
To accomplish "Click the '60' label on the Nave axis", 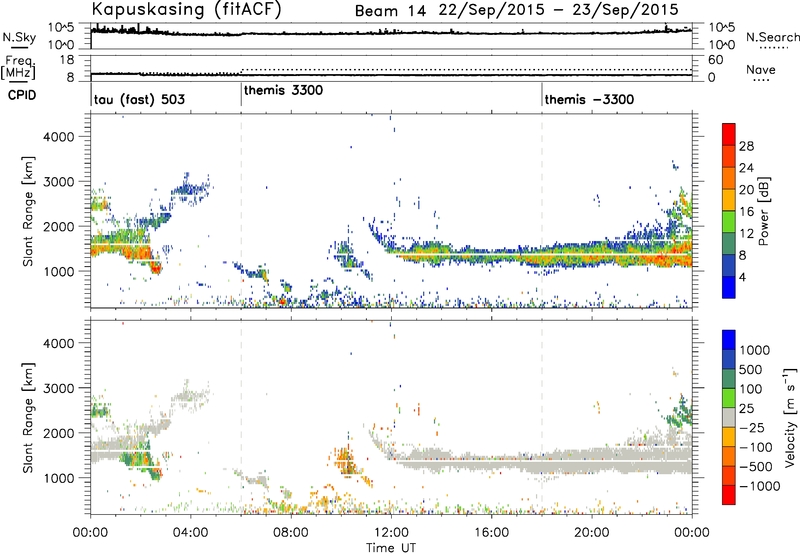I will click(x=715, y=60).
